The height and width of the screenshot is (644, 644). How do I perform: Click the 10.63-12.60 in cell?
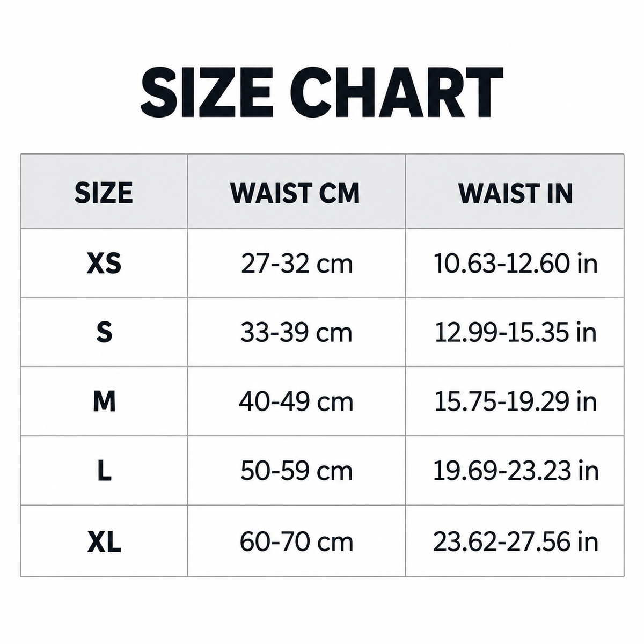[x=515, y=264]
